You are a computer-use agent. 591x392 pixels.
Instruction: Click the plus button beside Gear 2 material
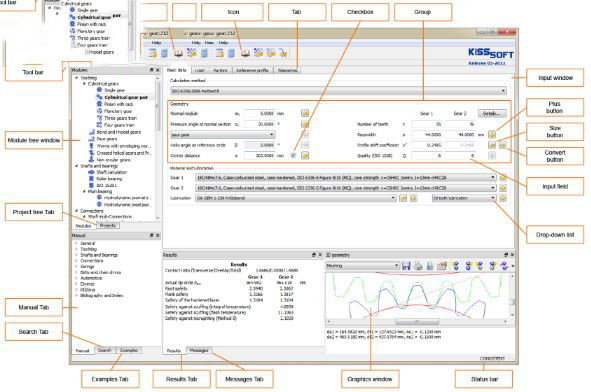[x=502, y=188]
